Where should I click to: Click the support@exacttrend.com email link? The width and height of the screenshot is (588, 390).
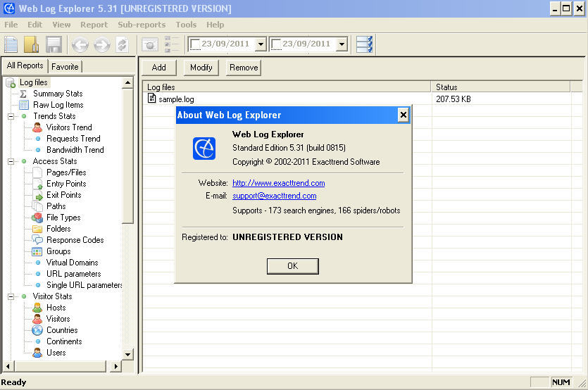[274, 196]
